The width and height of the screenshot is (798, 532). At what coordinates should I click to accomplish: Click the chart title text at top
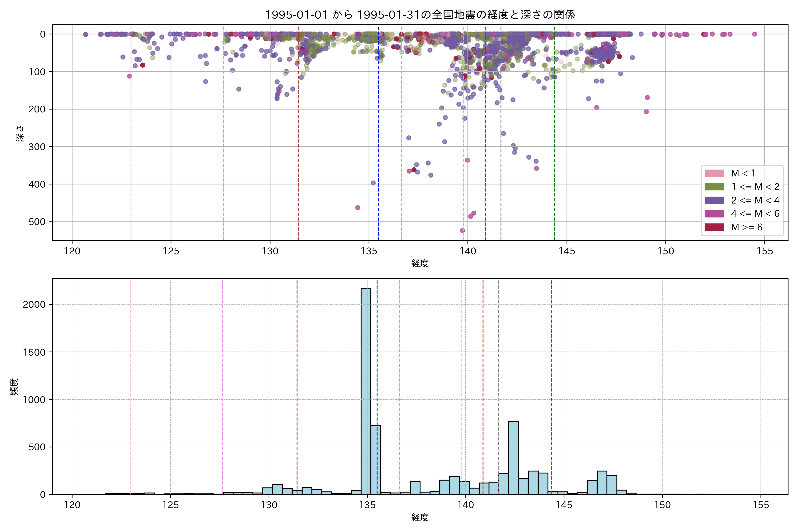[x=420, y=15]
